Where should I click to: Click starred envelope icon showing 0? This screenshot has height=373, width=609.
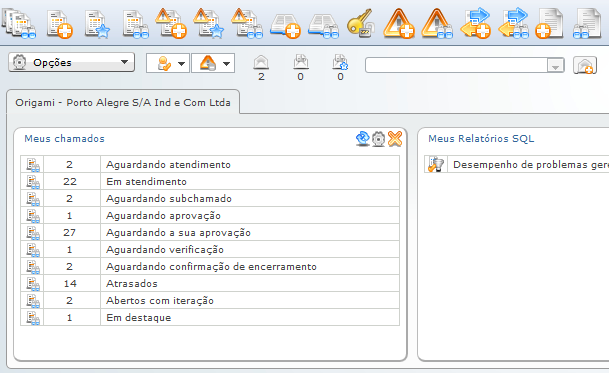[340, 62]
